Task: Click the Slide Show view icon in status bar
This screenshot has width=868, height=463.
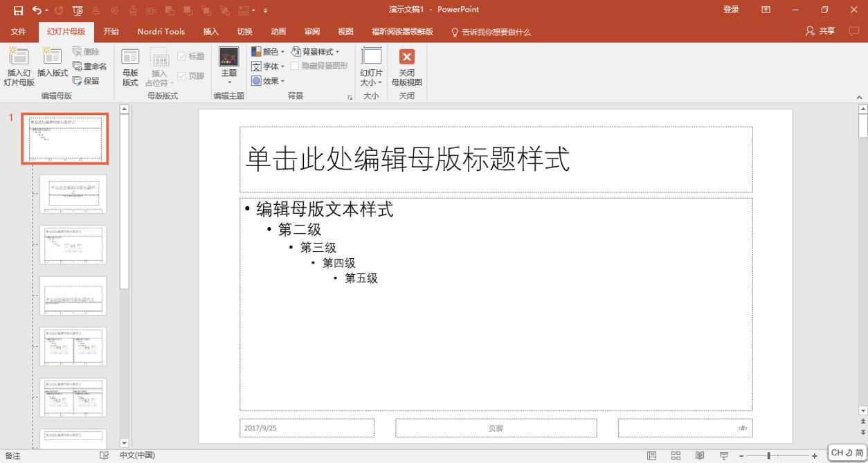Action: 723,455
